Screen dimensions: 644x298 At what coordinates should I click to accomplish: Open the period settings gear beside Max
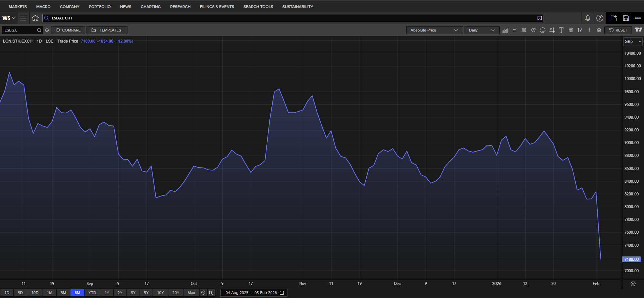(203, 293)
